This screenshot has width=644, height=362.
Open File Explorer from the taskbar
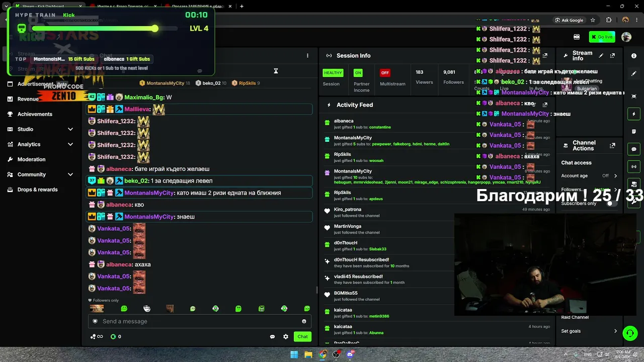[x=308, y=354]
